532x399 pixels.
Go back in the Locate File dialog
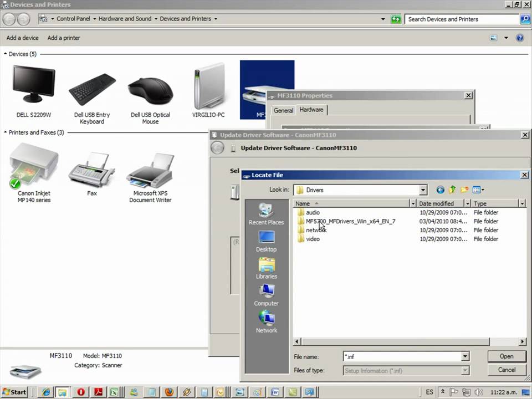tap(440, 190)
